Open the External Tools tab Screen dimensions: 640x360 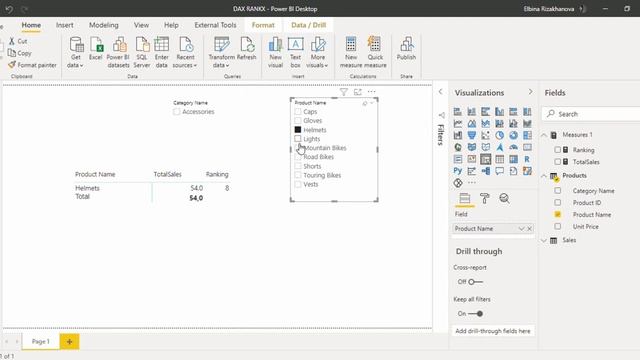pos(215,25)
